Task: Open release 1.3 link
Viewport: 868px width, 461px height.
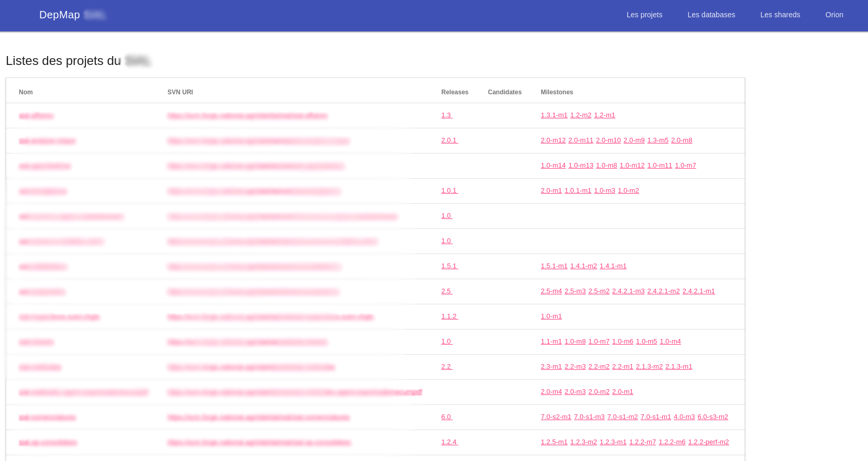Action: (446, 115)
